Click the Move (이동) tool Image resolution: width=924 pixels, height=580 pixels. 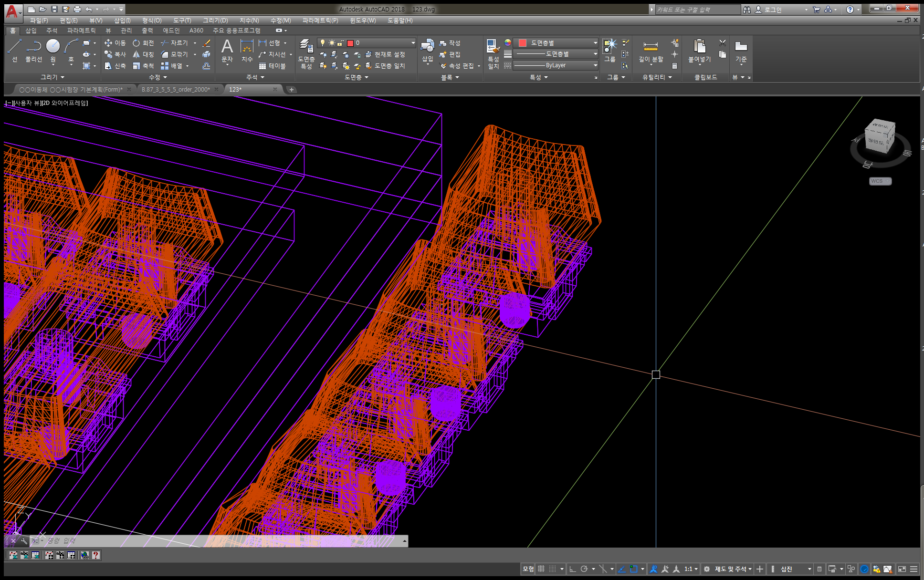(x=115, y=43)
